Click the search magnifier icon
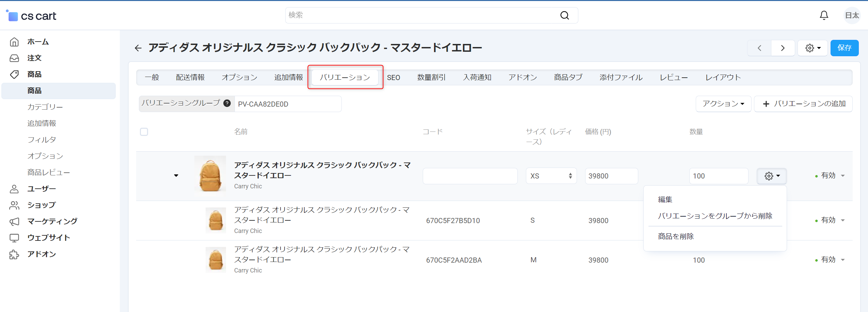 [x=564, y=15]
